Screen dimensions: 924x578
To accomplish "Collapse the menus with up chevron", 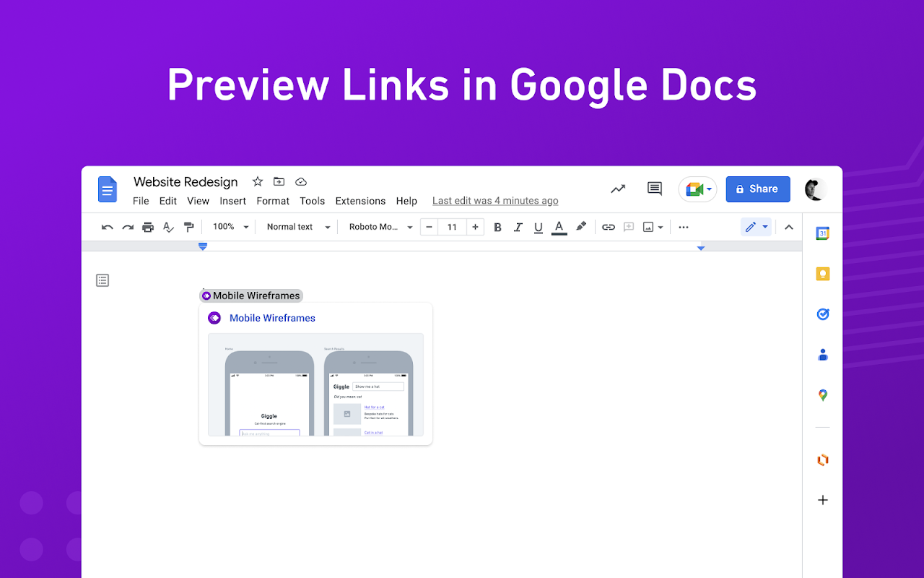I will [x=789, y=227].
